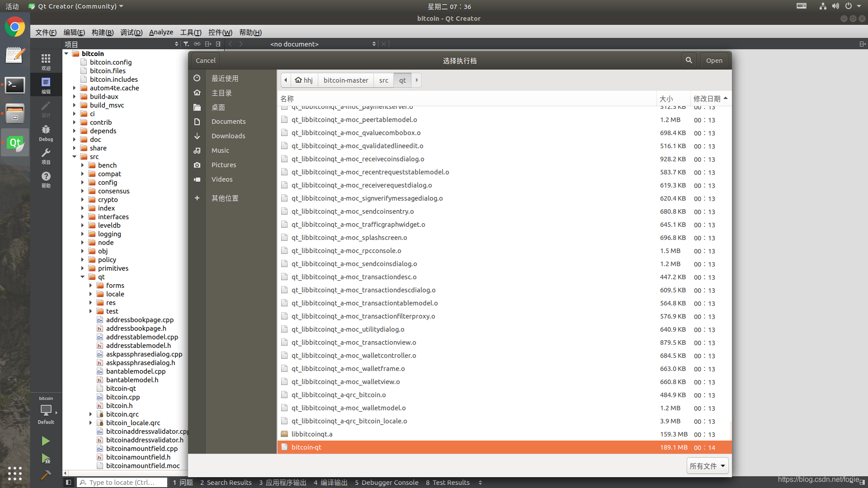
Task: Click the Run (播放) button in bottom toolbar
Action: coord(46,441)
